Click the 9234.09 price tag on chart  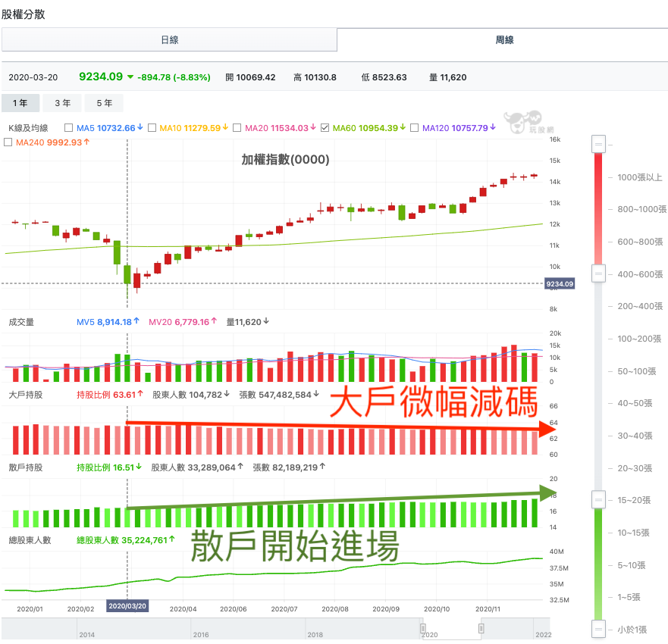pyautogui.click(x=560, y=284)
